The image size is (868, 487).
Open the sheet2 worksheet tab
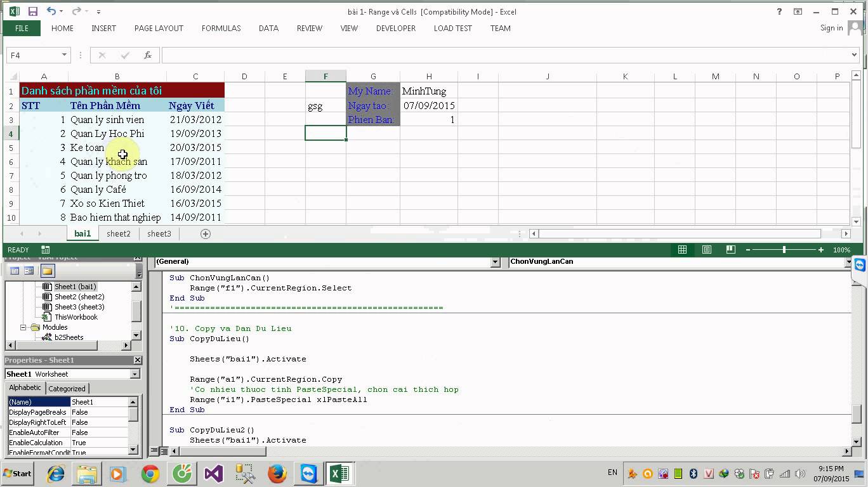119,233
